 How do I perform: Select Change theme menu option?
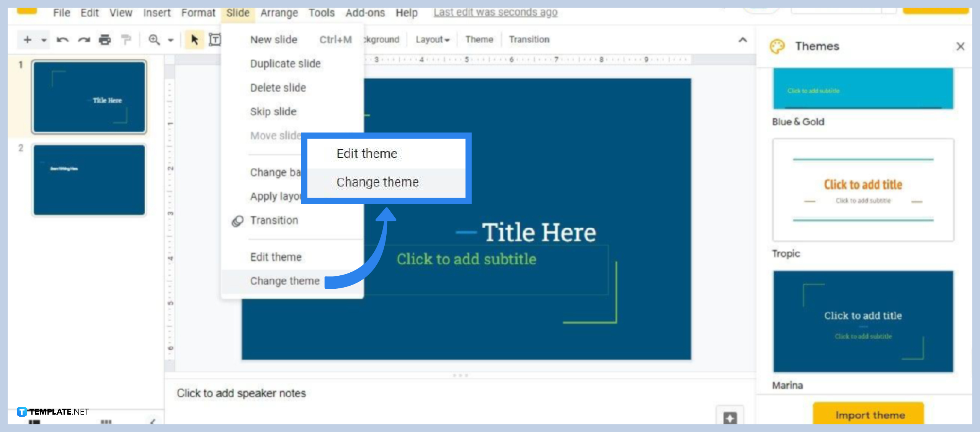coord(284,280)
